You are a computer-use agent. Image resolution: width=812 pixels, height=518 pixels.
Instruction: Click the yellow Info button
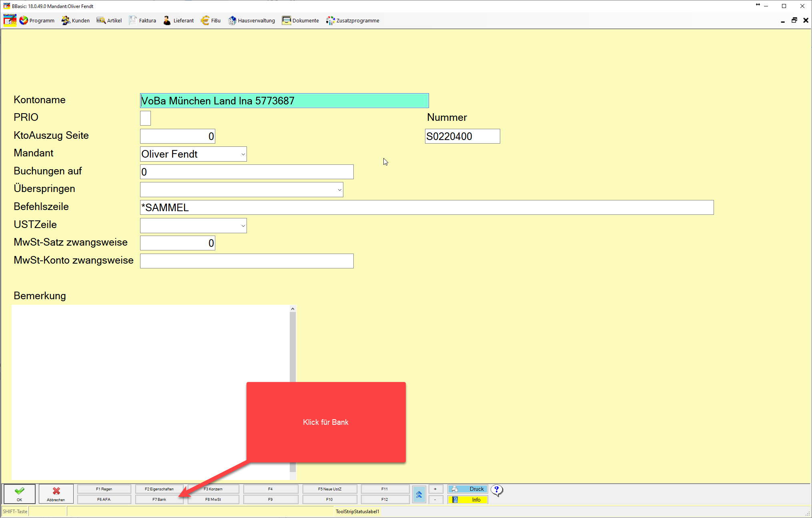[468, 500]
